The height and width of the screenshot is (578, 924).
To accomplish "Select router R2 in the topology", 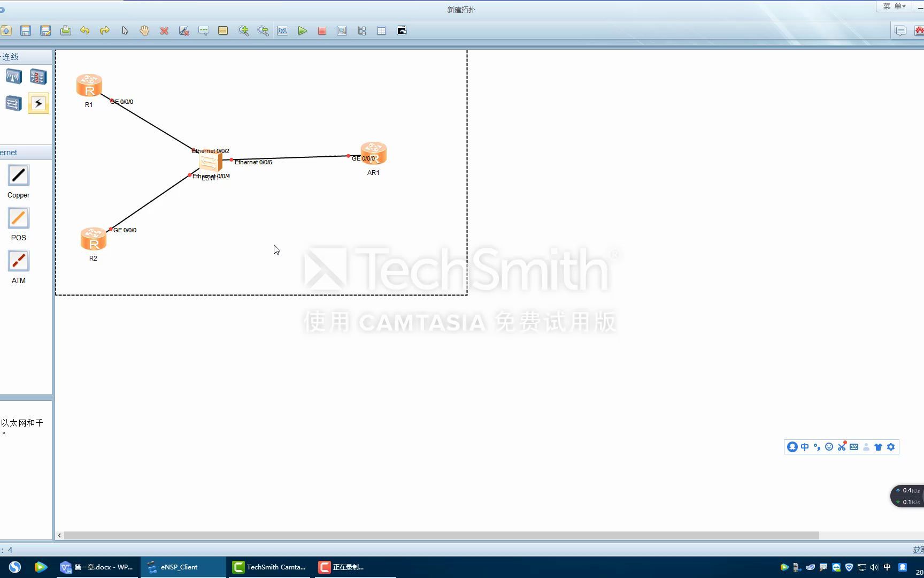I will coord(93,239).
